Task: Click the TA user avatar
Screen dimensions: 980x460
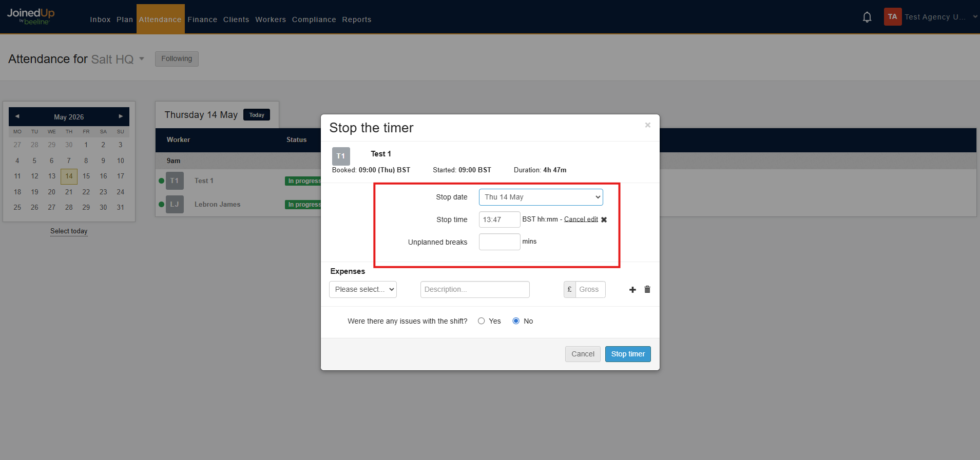Action: click(x=893, y=16)
